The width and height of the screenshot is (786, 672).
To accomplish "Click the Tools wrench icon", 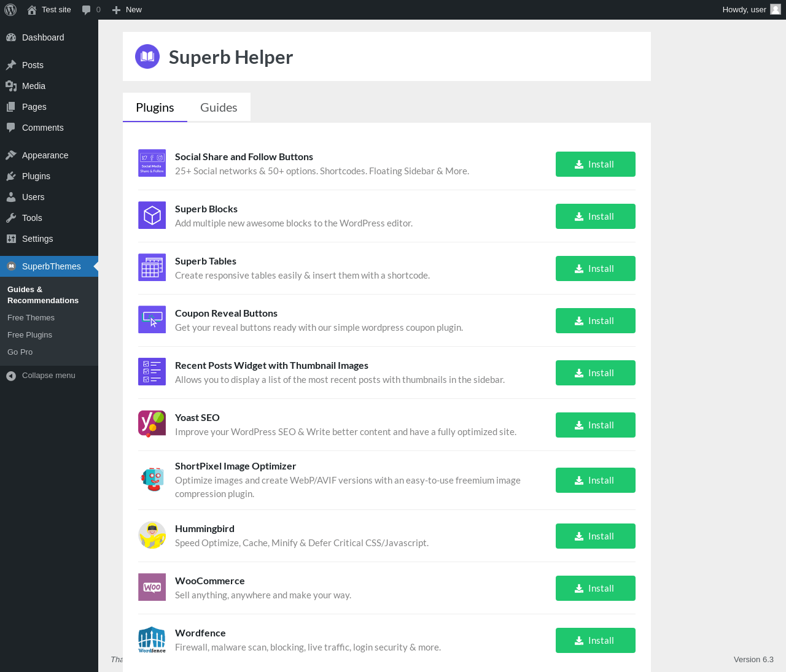I will [11, 218].
